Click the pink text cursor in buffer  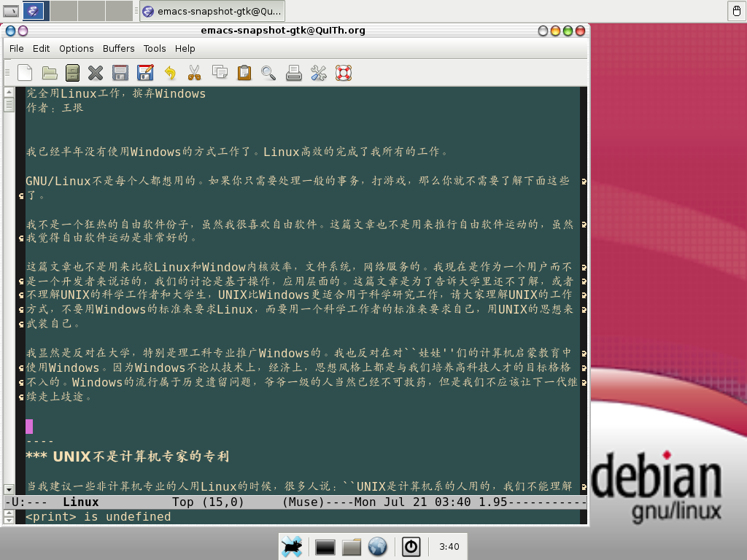coord(29,427)
